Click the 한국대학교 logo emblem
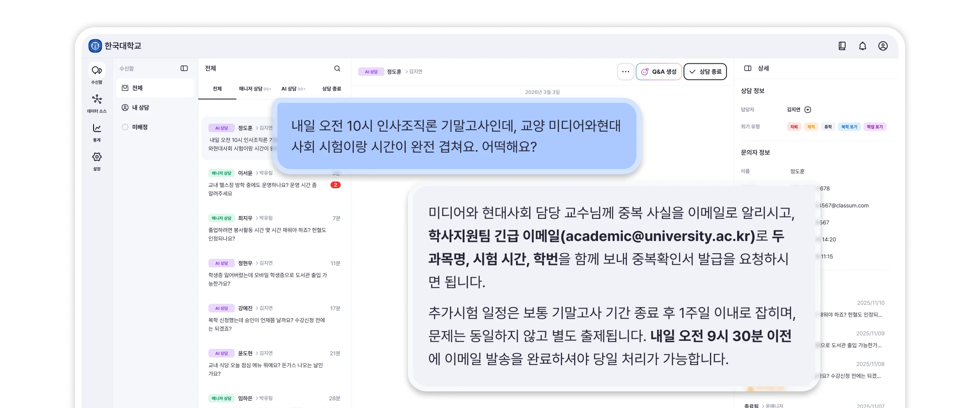The width and height of the screenshot is (980, 408). [x=95, y=46]
